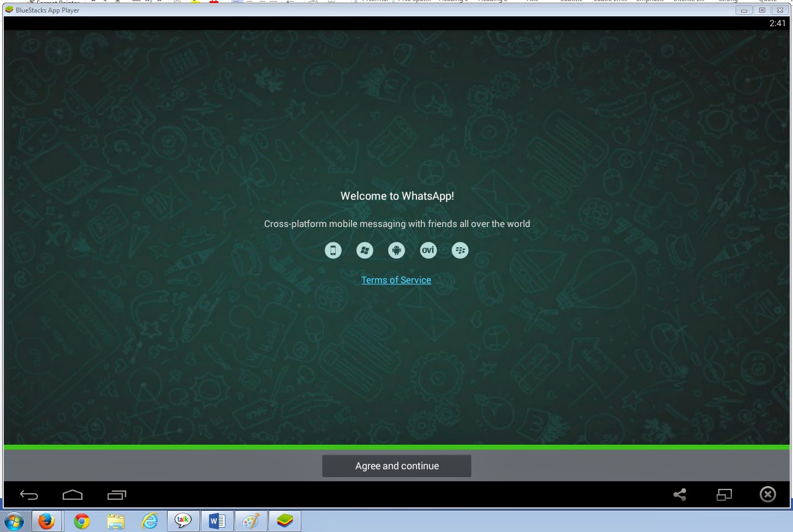
Task: Click the Welcome to WhatsApp! heading
Action: pyautogui.click(x=397, y=196)
